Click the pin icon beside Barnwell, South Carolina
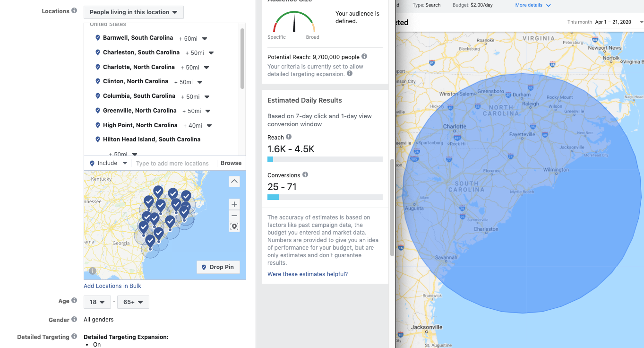The width and height of the screenshot is (644, 348). [98, 38]
